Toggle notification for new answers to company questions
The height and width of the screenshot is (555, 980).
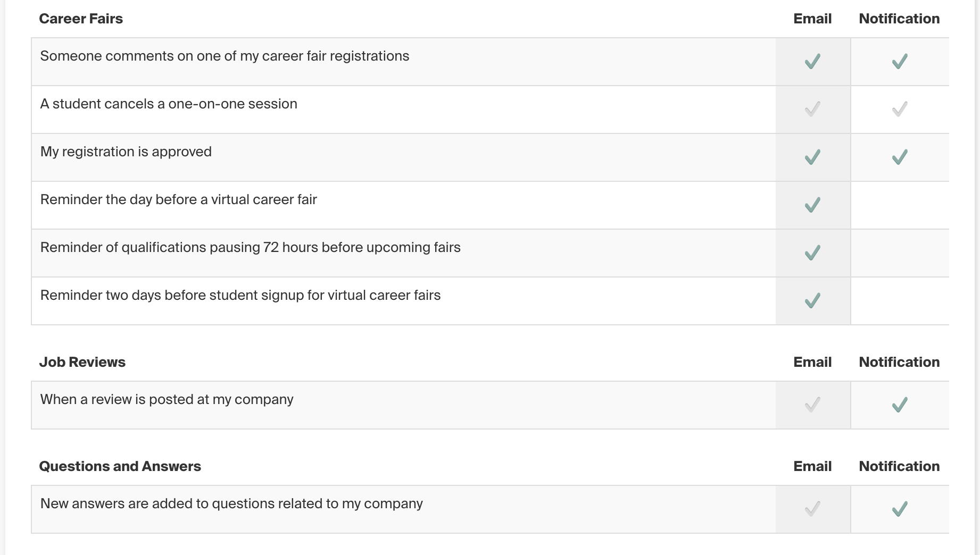pyautogui.click(x=900, y=509)
